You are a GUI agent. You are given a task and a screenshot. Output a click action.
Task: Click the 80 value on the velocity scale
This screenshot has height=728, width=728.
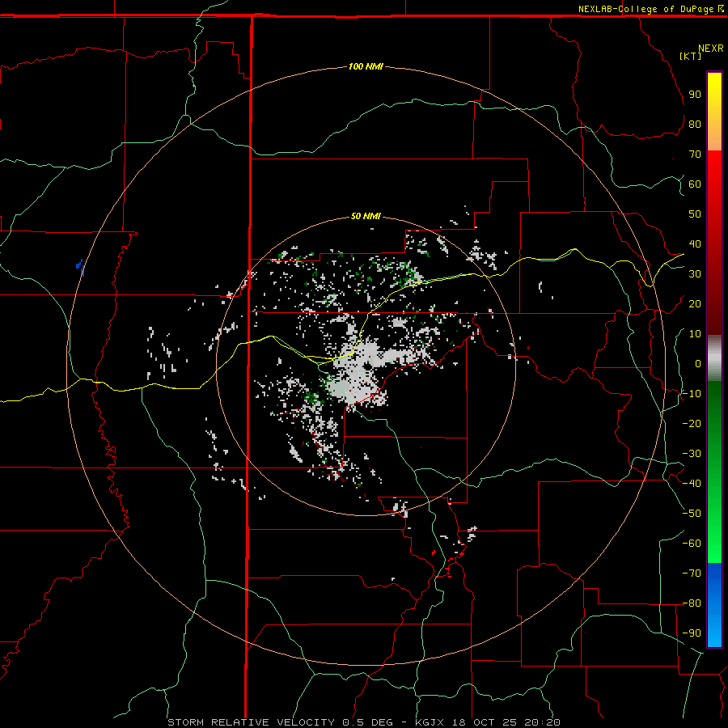click(695, 124)
